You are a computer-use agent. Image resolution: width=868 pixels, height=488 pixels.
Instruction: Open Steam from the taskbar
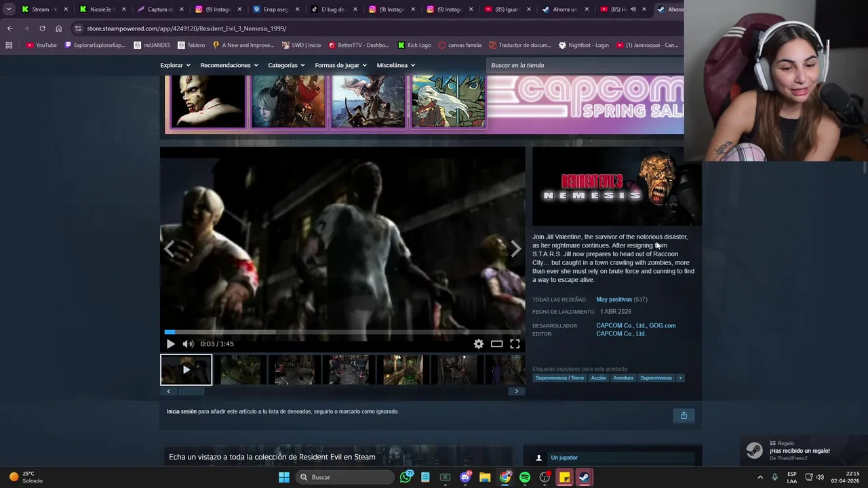(584, 477)
